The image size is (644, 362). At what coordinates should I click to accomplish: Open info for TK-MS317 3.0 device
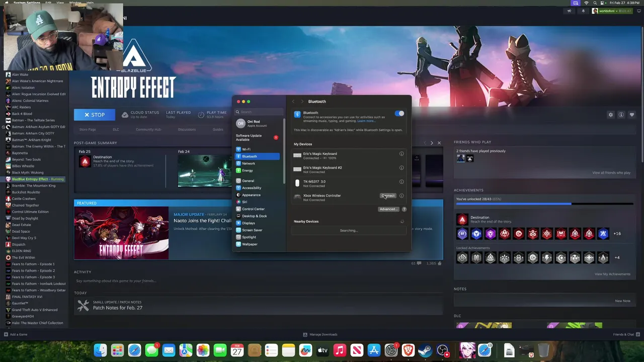pyautogui.click(x=401, y=182)
